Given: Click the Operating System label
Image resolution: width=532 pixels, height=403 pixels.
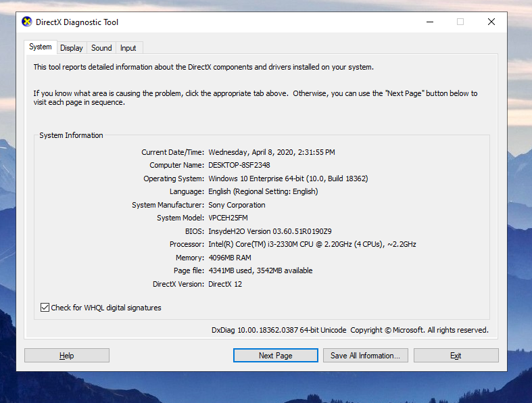Looking at the screenshot, I should point(174,179).
